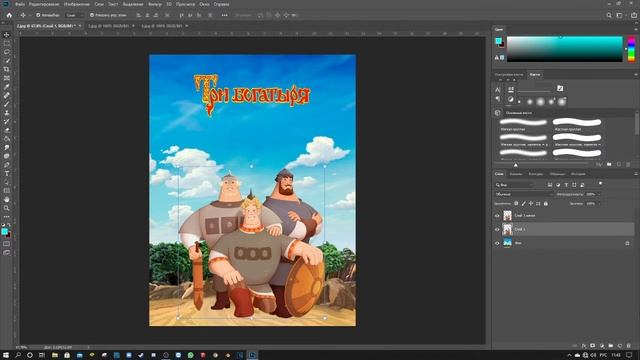The width and height of the screenshot is (640, 360).
Task: Click the add layer style fx icon
Action: (x=584, y=346)
